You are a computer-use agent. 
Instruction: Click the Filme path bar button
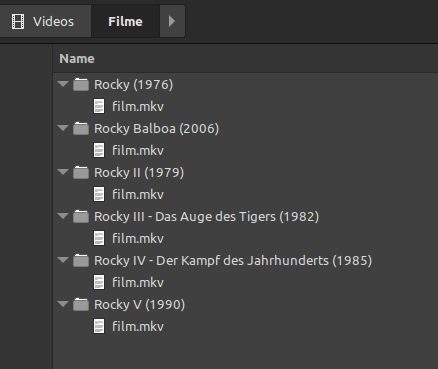tap(125, 21)
